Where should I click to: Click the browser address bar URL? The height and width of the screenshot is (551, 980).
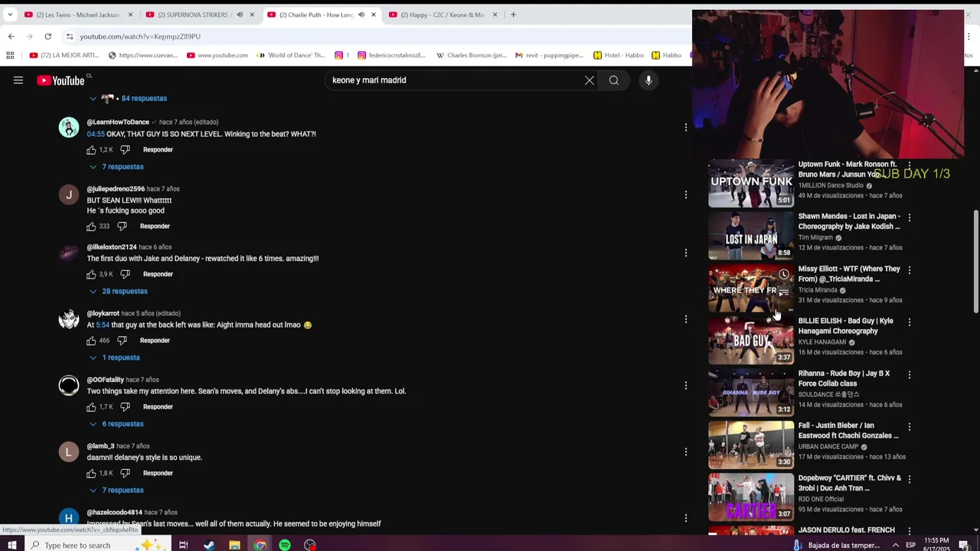[x=140, y=36]
